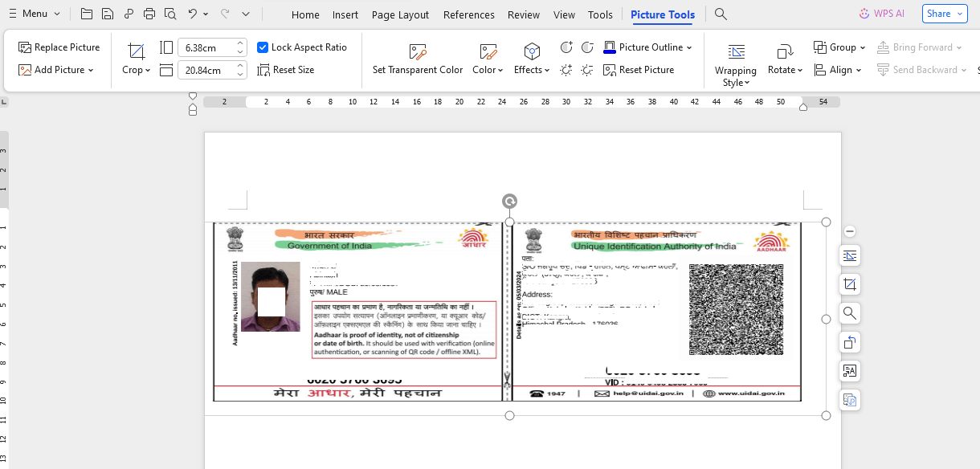Viewport: 980px width, 469px height.
Task: Click the Reset Picture button
Action: click(x=639, y=70)
